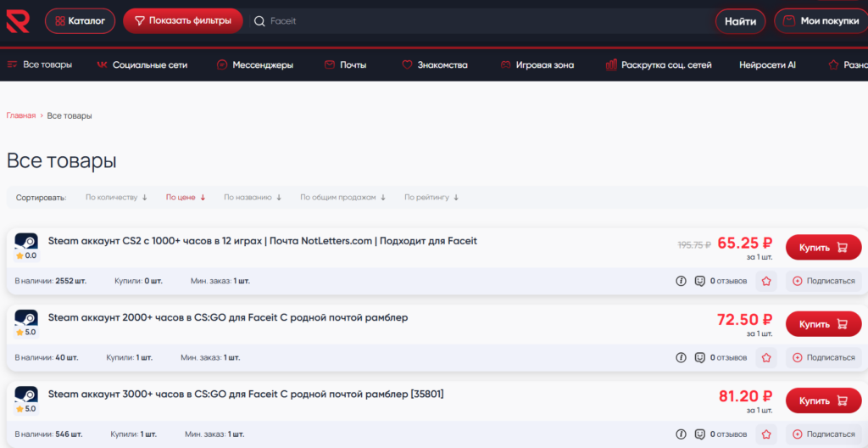Click the Главная breadcrumb link
Image resolution: width=868 pixels, height=448 pixels.
(21, 115)
